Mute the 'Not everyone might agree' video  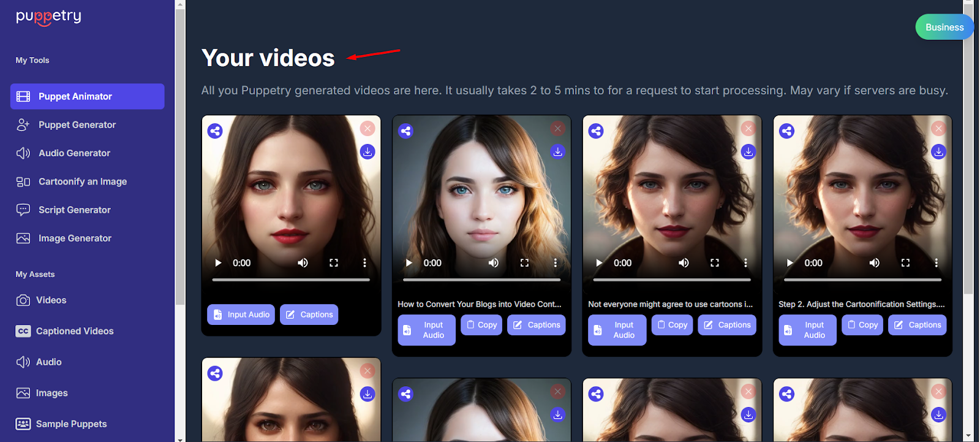coord(684,263)
